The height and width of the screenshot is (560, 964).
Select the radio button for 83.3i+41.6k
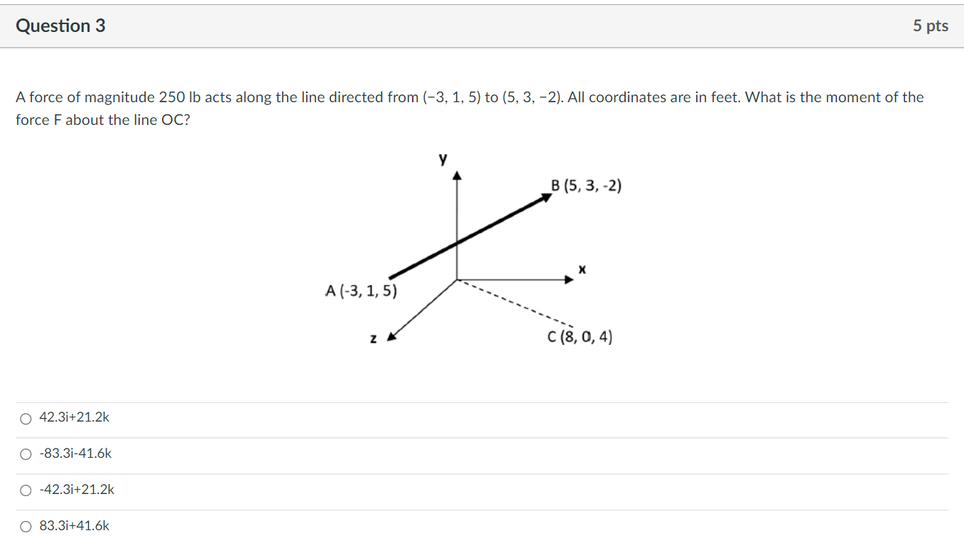pos(26,526)
